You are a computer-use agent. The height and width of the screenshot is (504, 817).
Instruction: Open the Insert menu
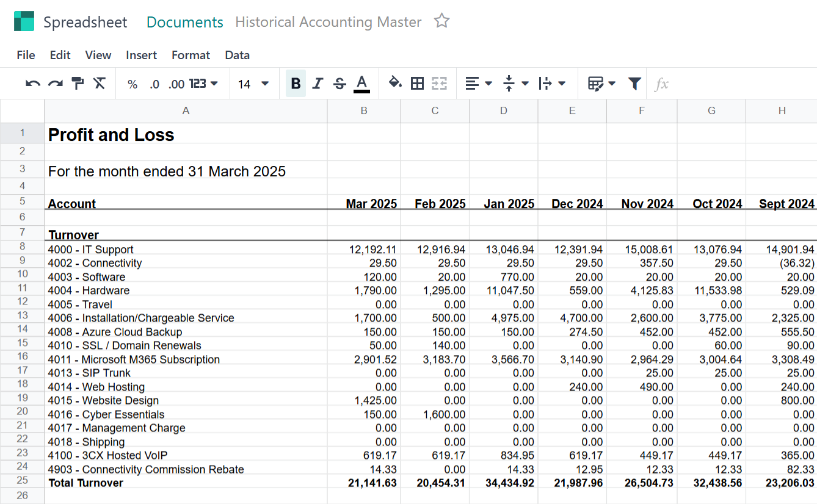coord(141,55)
